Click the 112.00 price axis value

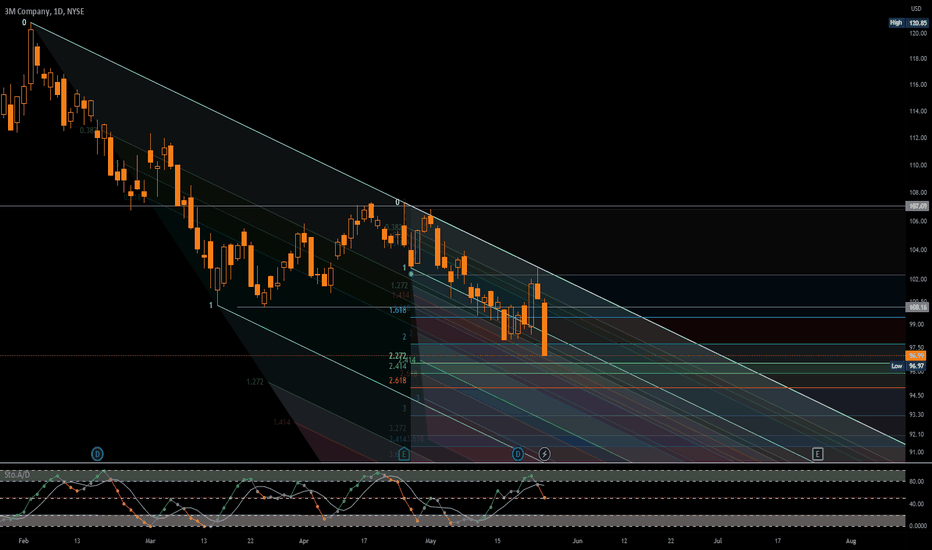[918, 138]
